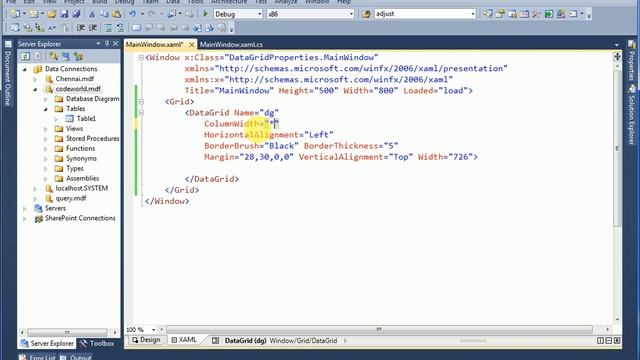Undo the last edit with the Undo arrow
Viewport: 640px width, 360px height.
click(133, 14)
